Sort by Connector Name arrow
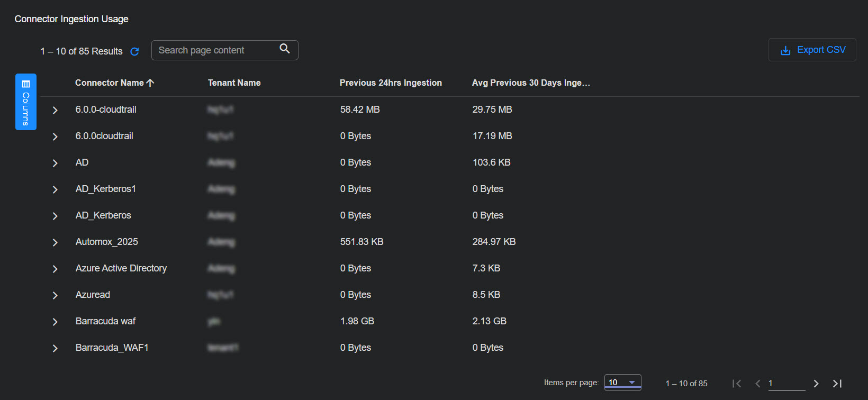 click(150, 83)
